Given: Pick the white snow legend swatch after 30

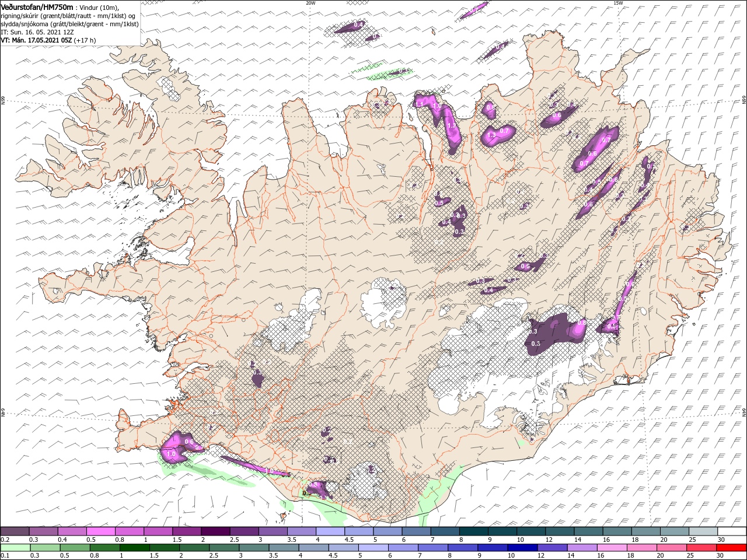Looking at the screenshot, I should coord(732,531).
